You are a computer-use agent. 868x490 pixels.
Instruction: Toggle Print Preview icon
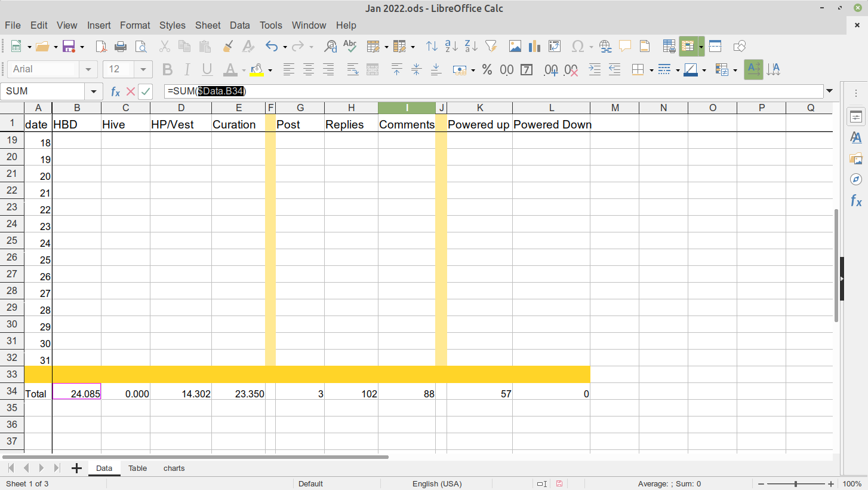[141, 47]
